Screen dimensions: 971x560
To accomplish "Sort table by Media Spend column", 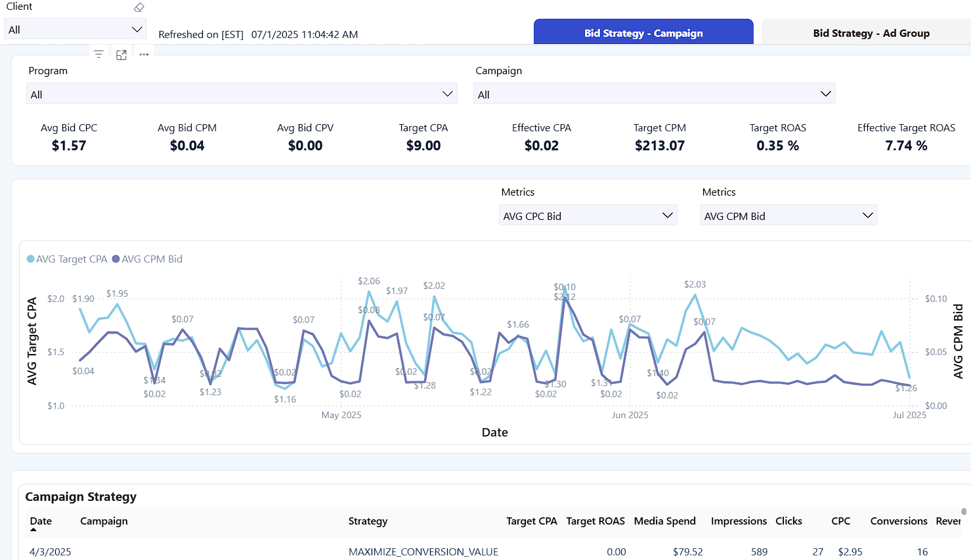I will coord(664,521).
